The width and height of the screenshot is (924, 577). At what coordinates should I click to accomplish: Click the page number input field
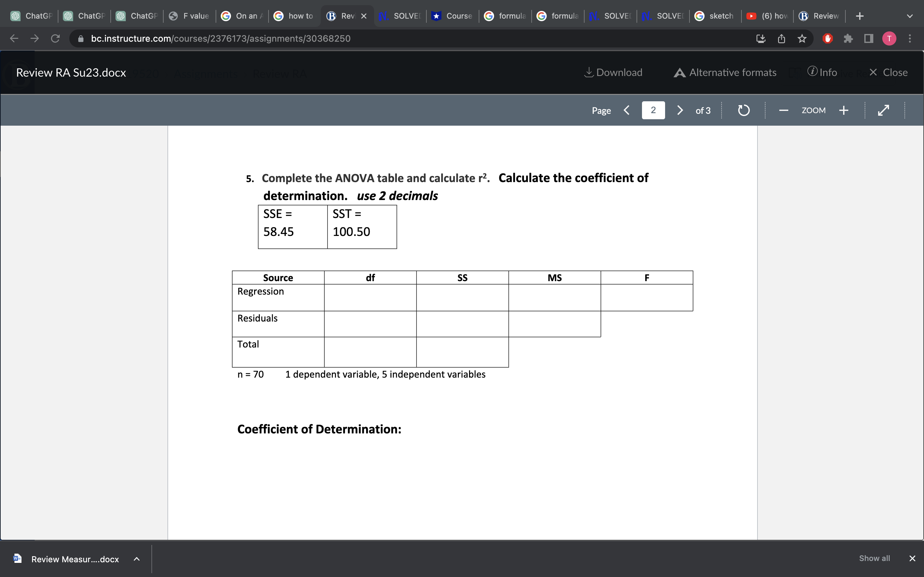click(653, 110)
